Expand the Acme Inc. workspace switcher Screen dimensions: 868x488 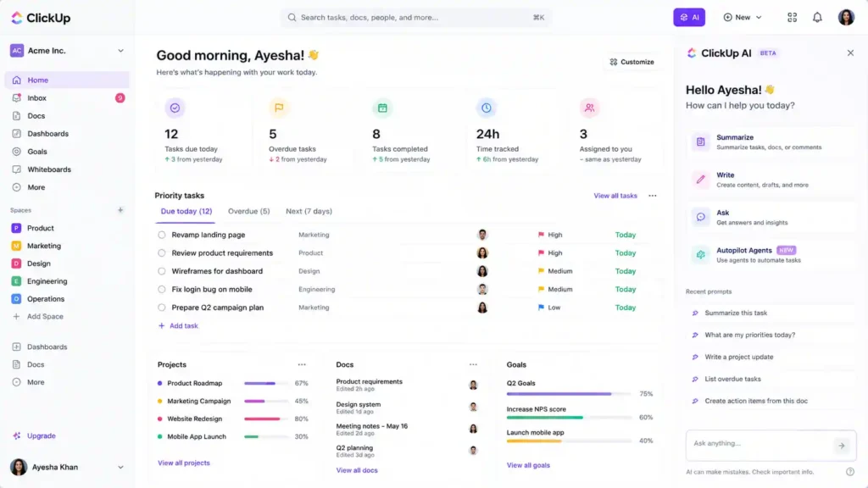click(67, 50)
